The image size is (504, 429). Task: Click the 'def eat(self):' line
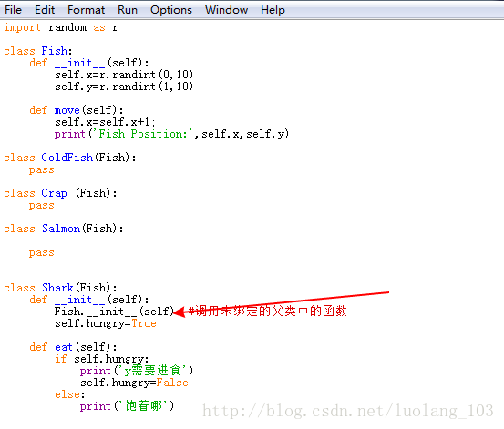73,347
